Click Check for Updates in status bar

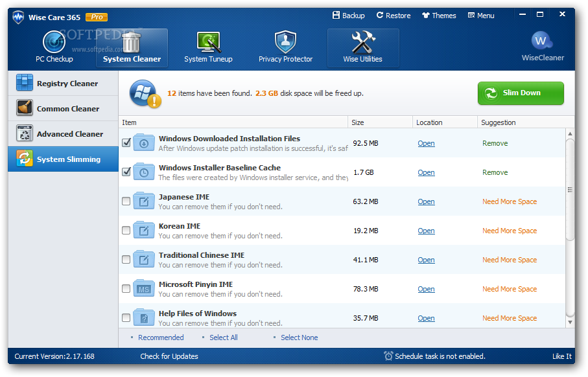tap(169, 356)
